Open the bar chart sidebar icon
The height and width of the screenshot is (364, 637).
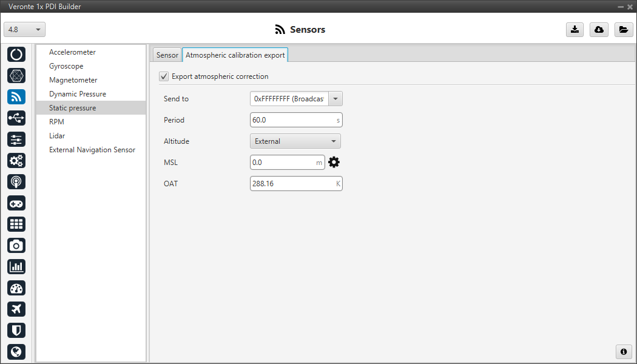[16, 267]
